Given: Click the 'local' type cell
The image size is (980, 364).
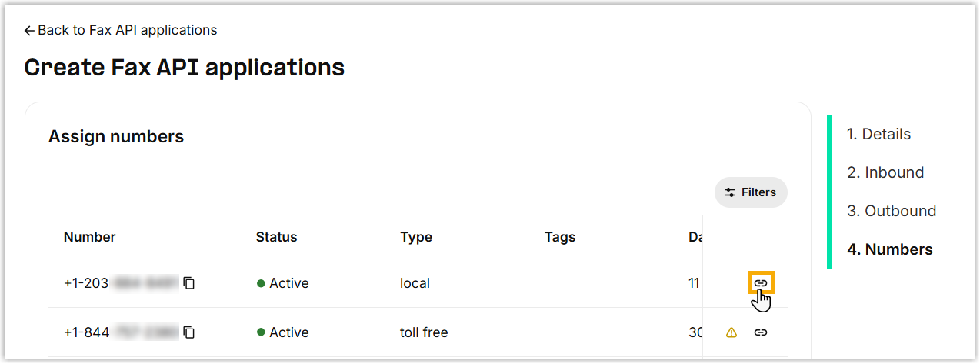Looking at the screenshot, I should coord(415,283).
